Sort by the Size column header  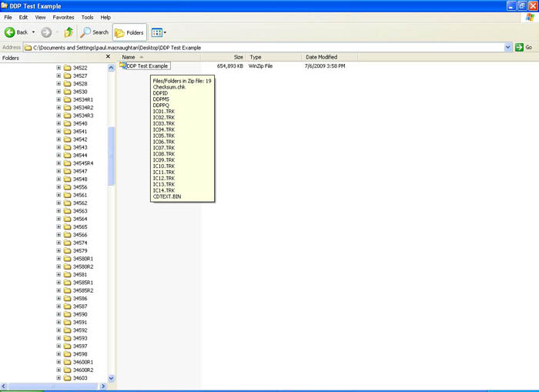223,57
